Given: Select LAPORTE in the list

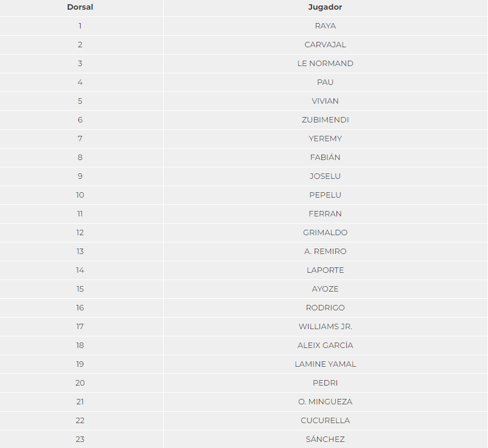Looking at the screenshot, I should (x=325, y=270).
